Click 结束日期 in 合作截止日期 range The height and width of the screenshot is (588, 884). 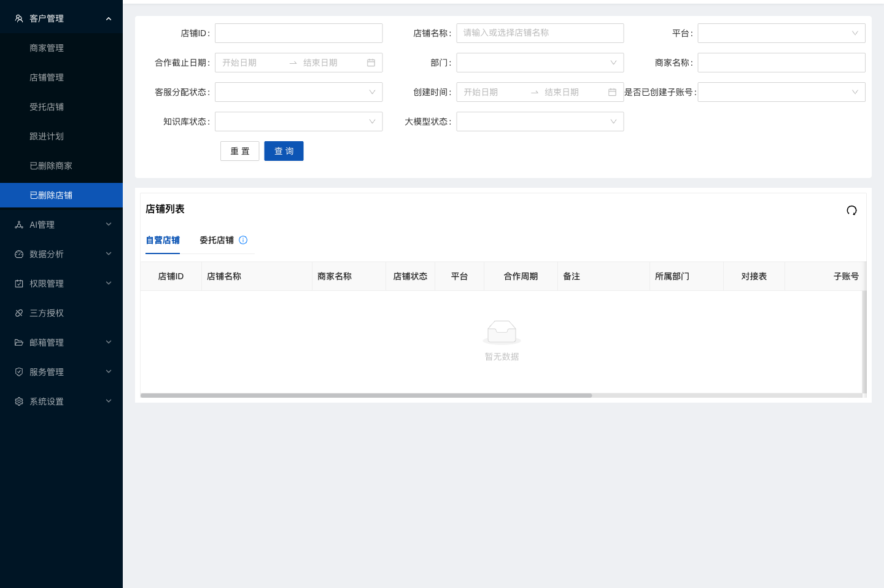(x=320, y=63)
